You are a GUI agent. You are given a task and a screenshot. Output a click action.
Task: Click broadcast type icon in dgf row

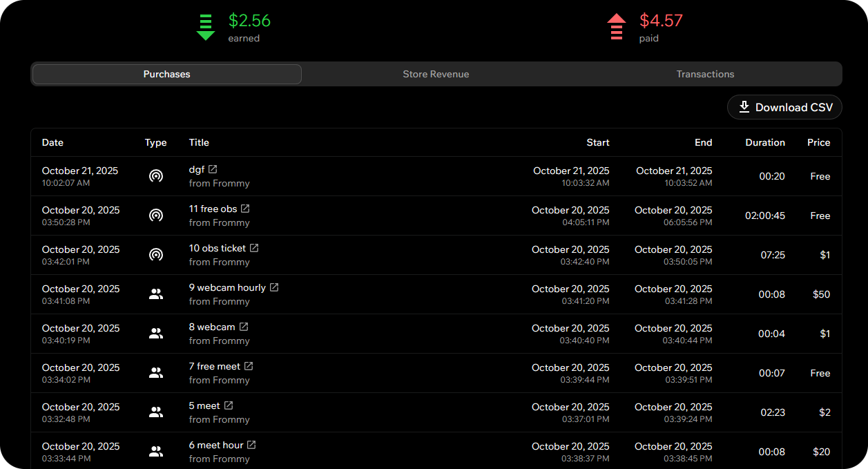pos(156,176)
